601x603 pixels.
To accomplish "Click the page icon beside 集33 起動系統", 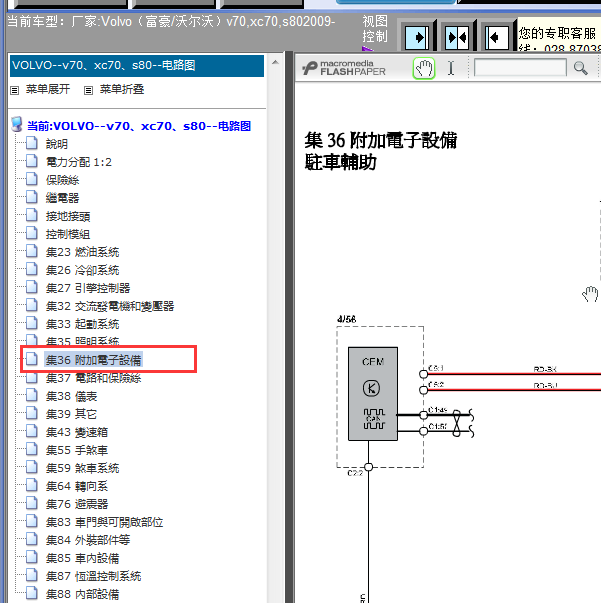I will [x=32, y=323].
